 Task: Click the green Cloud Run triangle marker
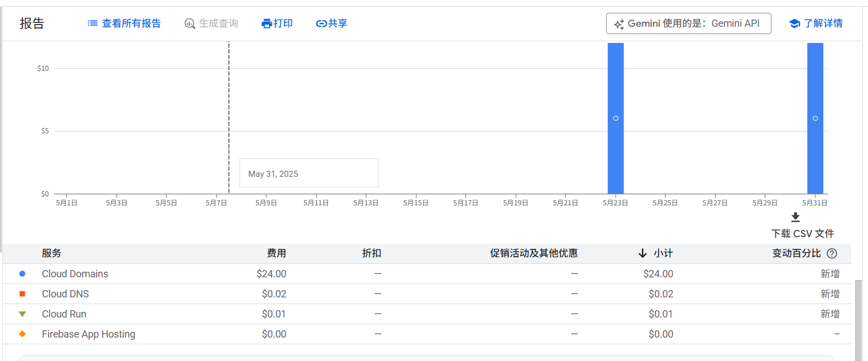[x=22, y=314]
